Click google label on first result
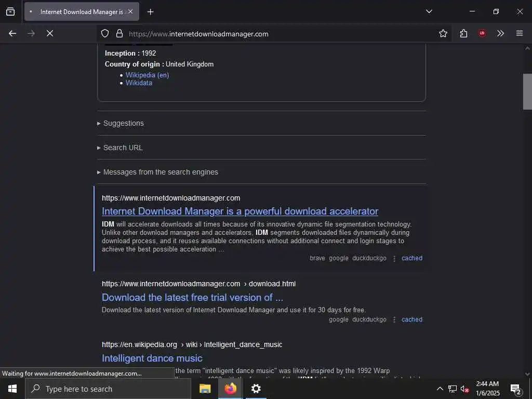 (339, 258)
